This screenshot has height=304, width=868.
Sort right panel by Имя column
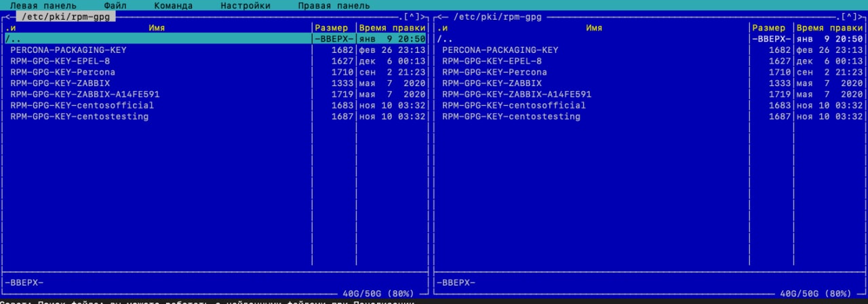tap(594, 28)
